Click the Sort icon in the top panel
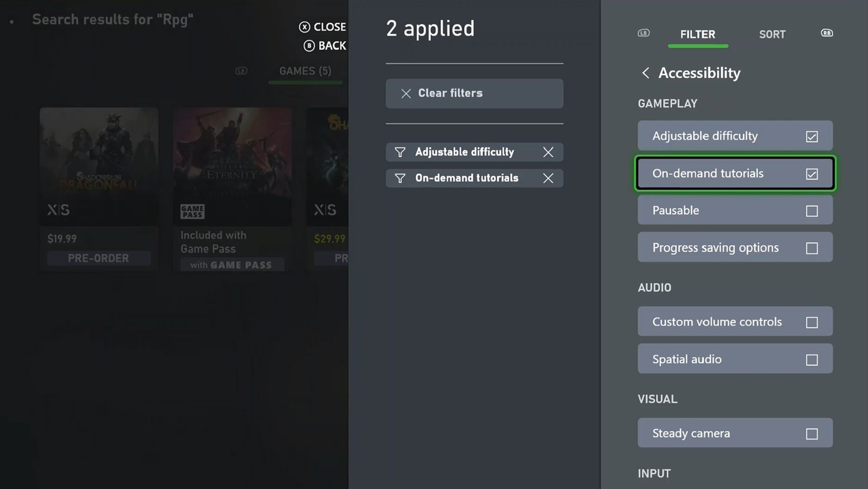This screenshot has height=489, width=868. 773,34
